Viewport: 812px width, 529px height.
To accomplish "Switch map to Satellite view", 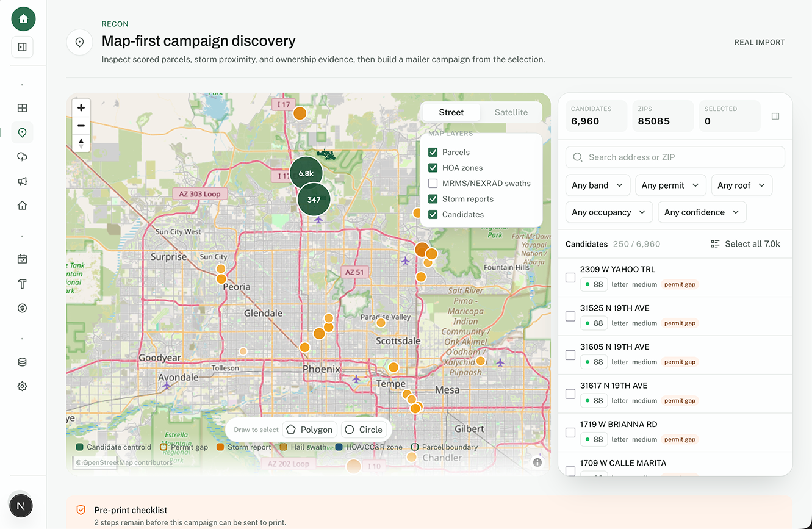I will point(511,112).
